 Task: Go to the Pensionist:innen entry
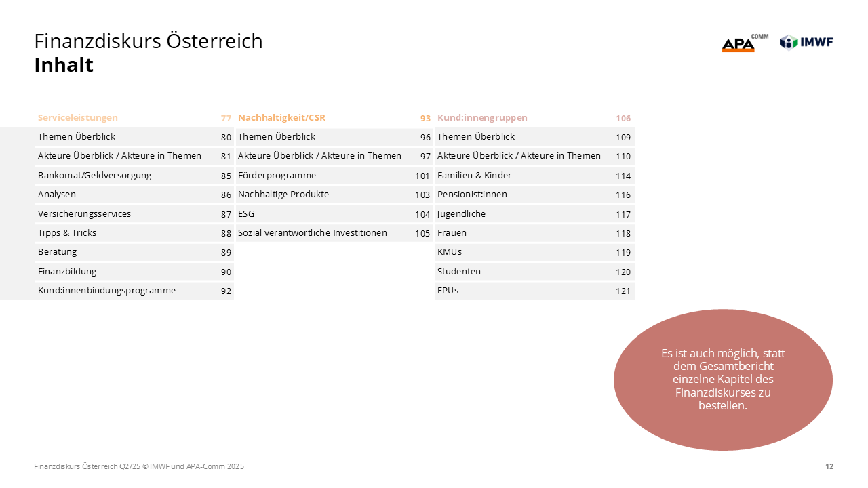click(x=472, y=194)
